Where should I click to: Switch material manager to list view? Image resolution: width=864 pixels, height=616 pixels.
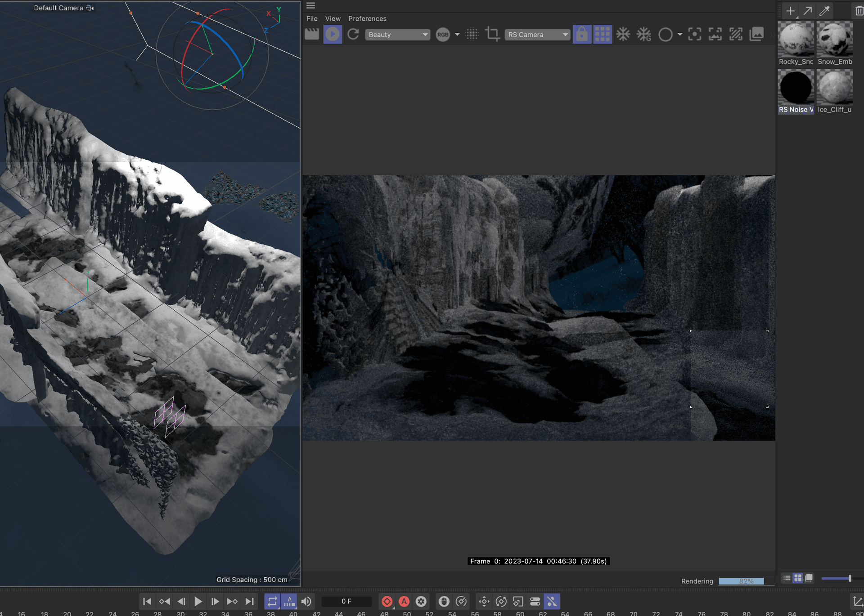(x=787, y=578)
